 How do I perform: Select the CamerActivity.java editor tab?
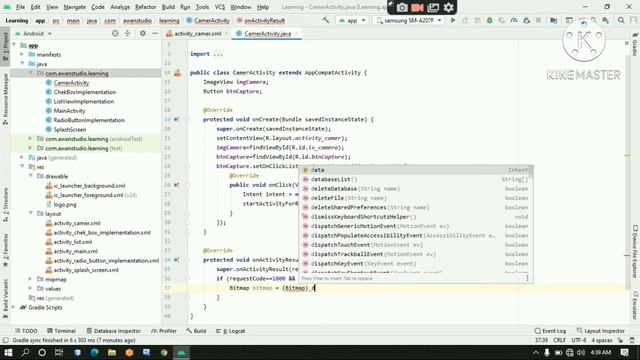tap(267, 33)
